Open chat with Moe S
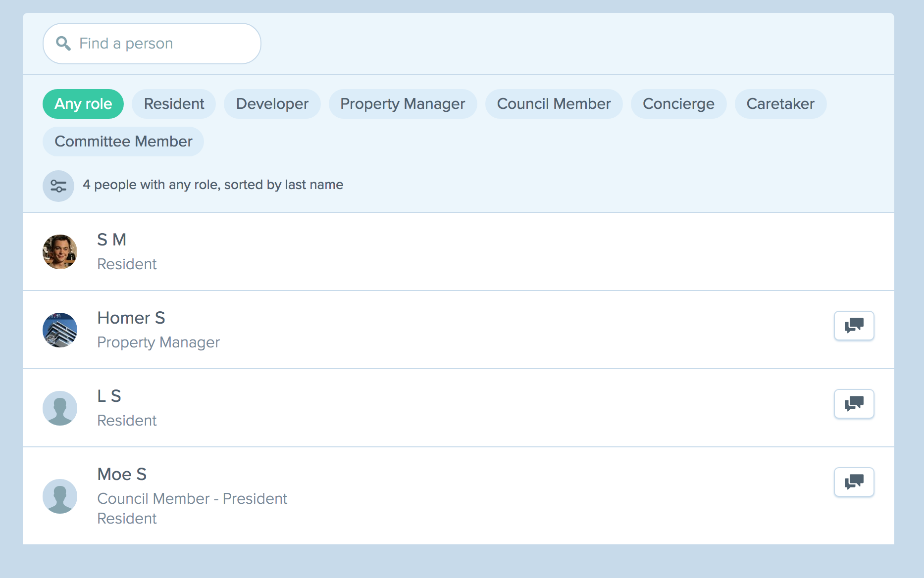Viewport: 924px width, 578px height. (x=854, y=482)
